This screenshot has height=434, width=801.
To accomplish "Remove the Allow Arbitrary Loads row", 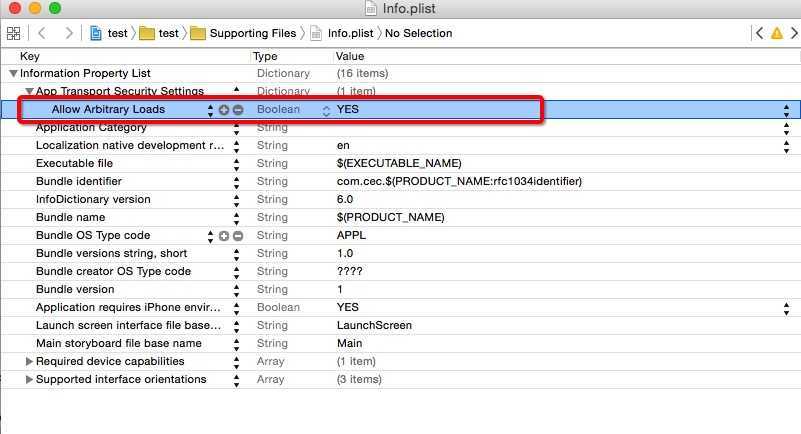I will pos(238,109).
